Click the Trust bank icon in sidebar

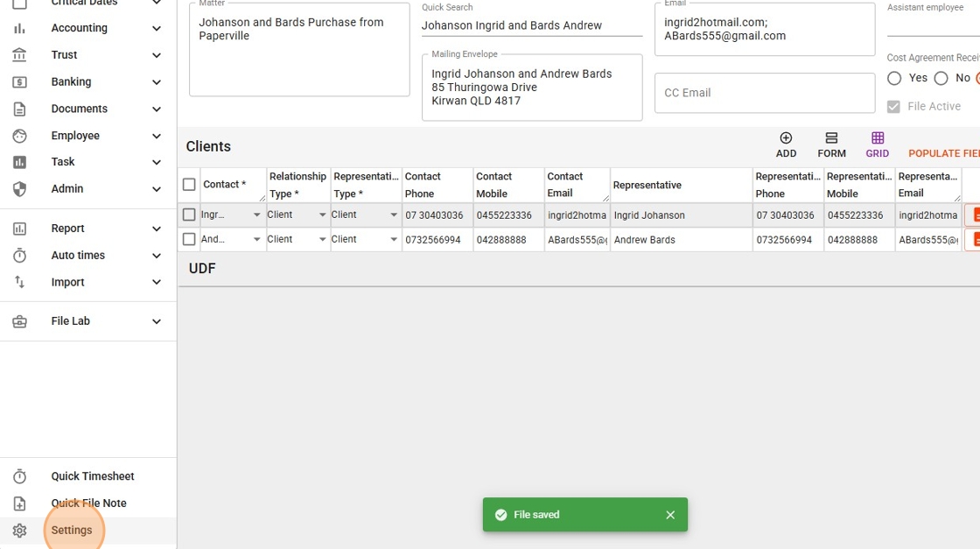(19, 55)
